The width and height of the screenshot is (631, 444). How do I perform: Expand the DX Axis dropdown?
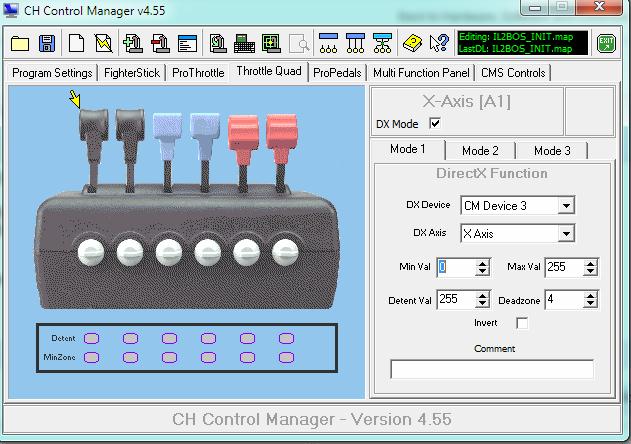click(566, 233)
